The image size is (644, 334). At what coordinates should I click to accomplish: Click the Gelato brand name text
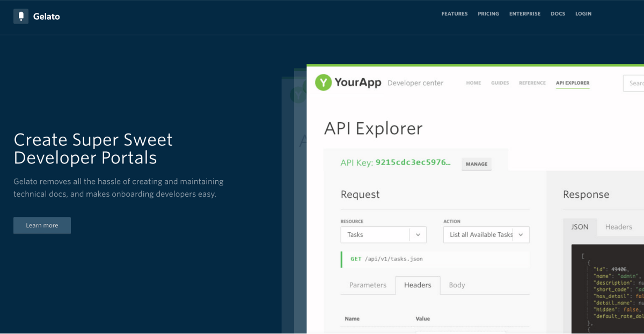pos(47,17)
